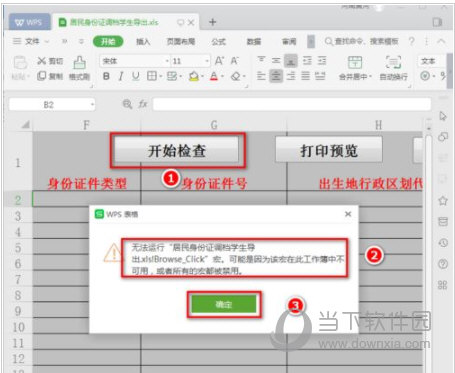Click the clear formatting eraser icon
455x373 pixels.
pos(236,76)
